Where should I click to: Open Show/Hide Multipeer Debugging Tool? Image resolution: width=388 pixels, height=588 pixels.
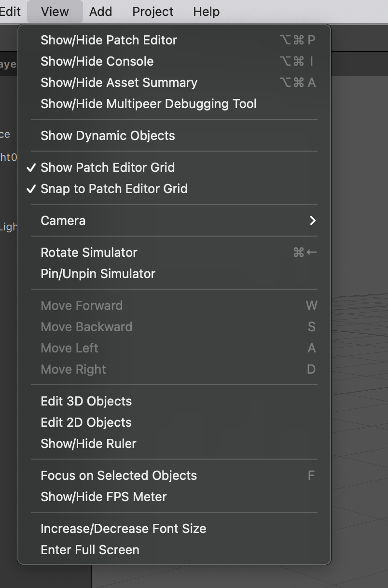pyautogui.click(x=148, y=104)
